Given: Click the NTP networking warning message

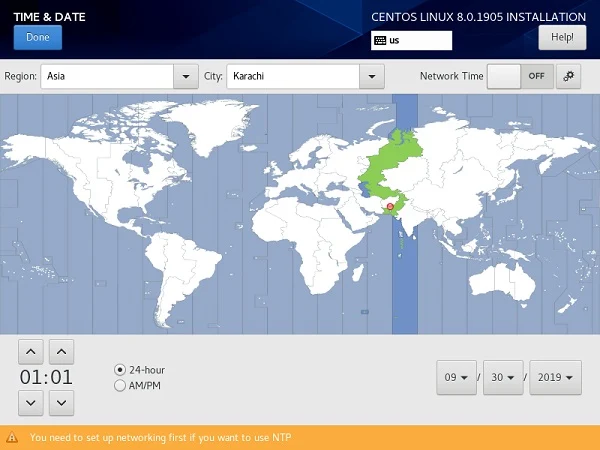Looking at the screenshot, I should click(161, 437).
